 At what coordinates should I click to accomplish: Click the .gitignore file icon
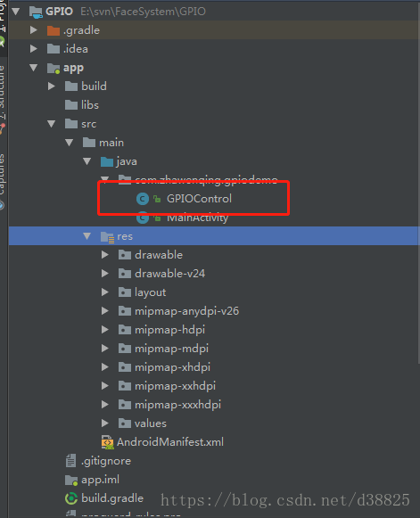tap(70, 461)
